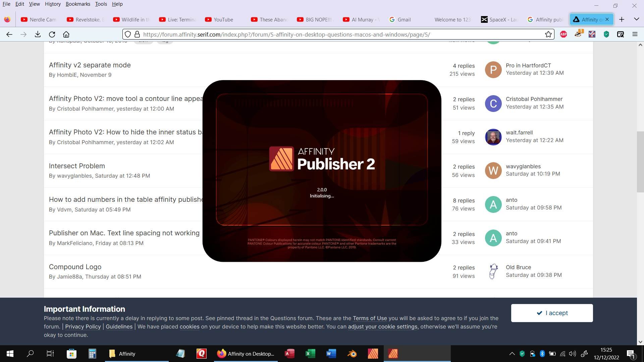Image resolution: width=644 pixels, height=362 pixels.
Task: Open the notification center icon
Action: [x=631, y=354]
